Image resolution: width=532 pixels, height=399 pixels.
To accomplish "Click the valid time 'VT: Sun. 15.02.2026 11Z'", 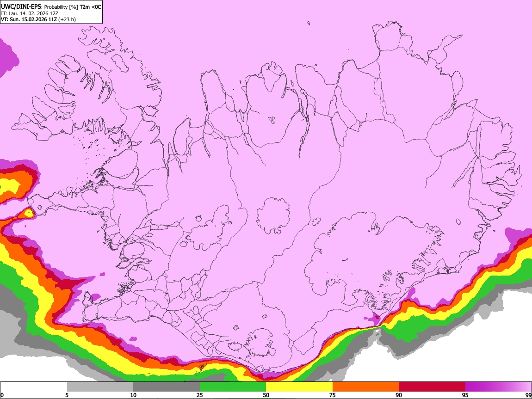I will 29,19.
